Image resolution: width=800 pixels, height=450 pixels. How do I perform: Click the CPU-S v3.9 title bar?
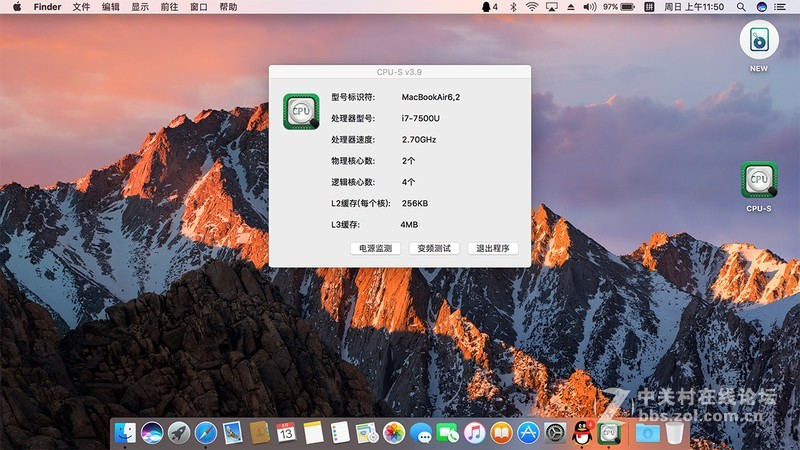click(x=399, y=72)
